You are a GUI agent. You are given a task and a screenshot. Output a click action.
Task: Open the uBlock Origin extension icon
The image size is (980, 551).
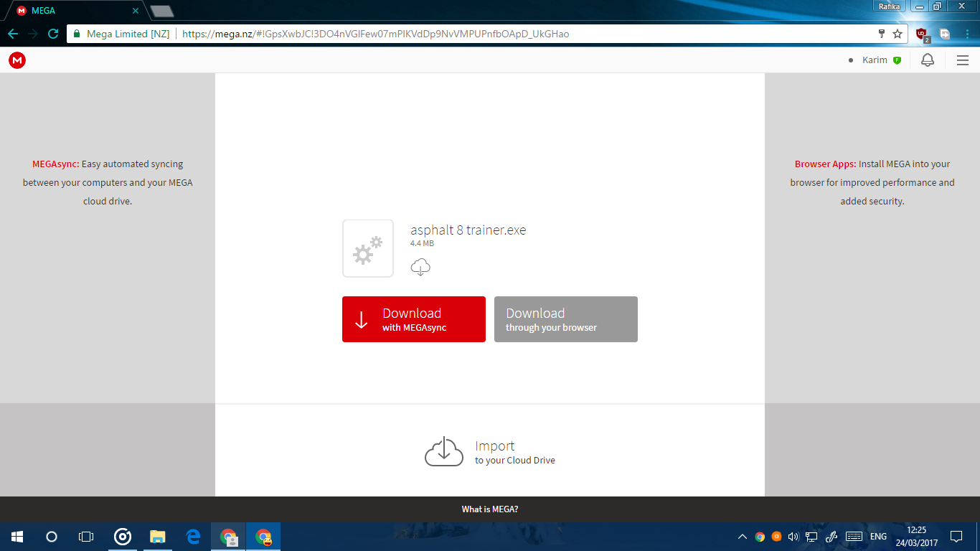click(x=923, y=34)
